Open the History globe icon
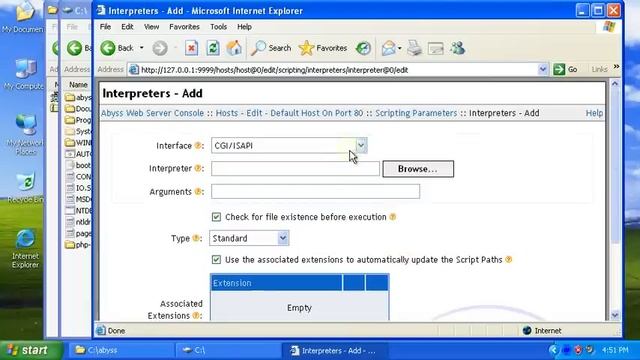The height and width of the screenshot is (360, 640). point(363,48)
